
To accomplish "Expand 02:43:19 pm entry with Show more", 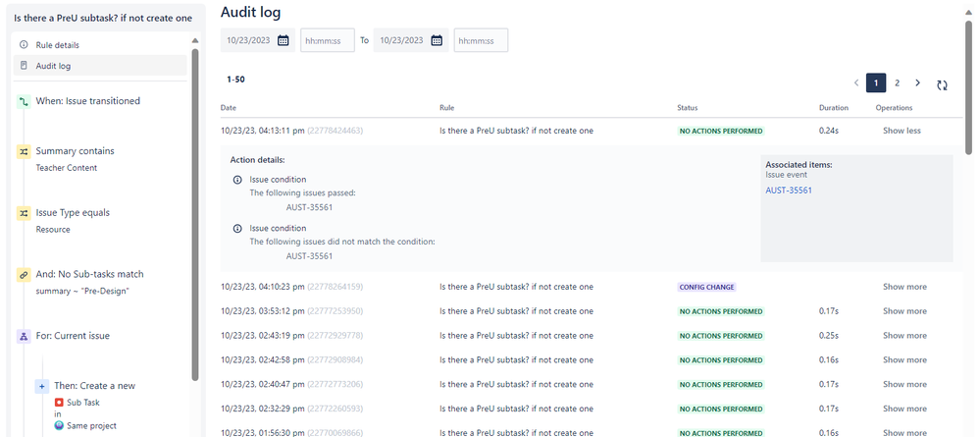I will (x=904, y=336).
